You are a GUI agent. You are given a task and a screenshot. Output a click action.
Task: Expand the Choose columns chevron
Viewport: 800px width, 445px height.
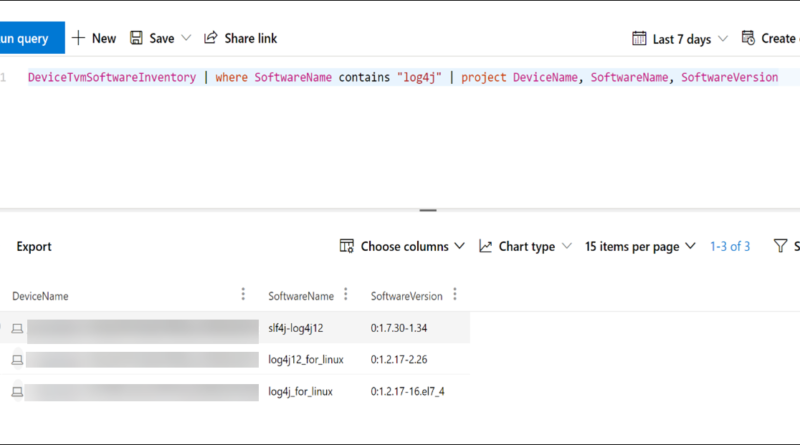click(x=459, y=246)
